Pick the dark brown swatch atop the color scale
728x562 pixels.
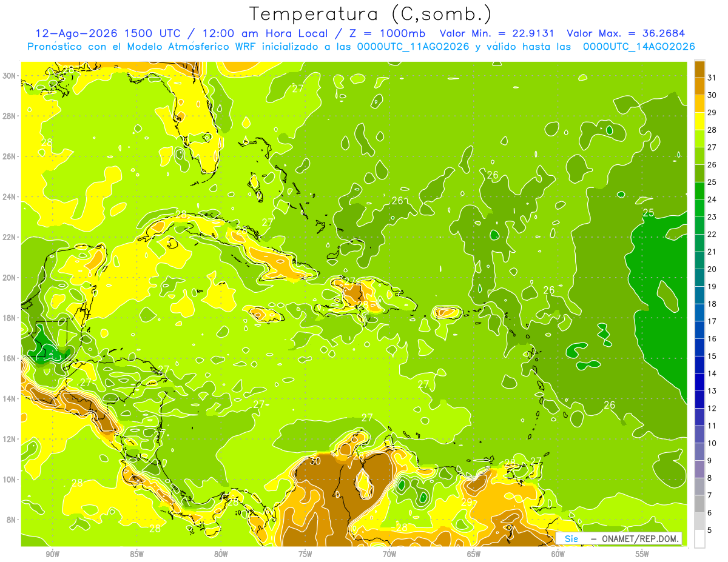[699, 69]
